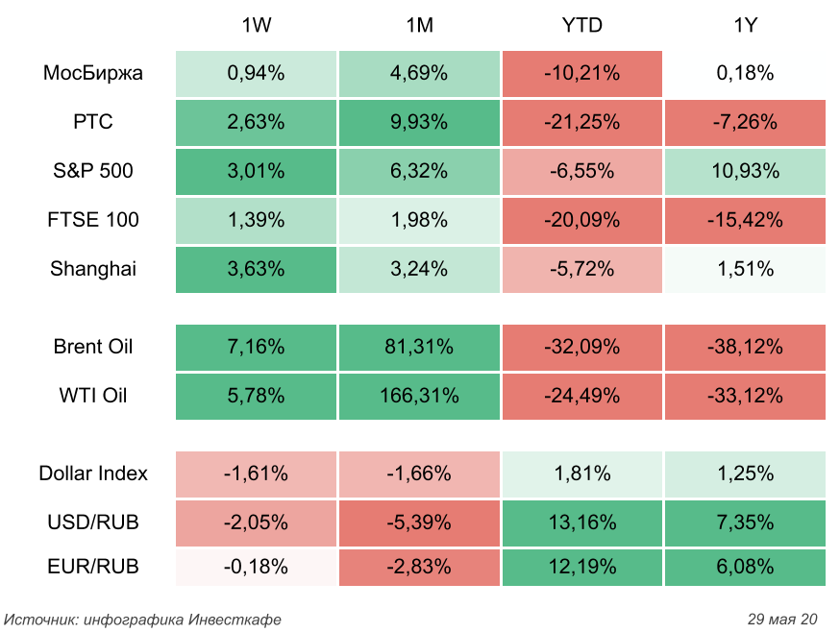Click the 12,19% EUR/RUB YTD cell
The width and height of the screenshot is (840, 632).
pos(582,567)
